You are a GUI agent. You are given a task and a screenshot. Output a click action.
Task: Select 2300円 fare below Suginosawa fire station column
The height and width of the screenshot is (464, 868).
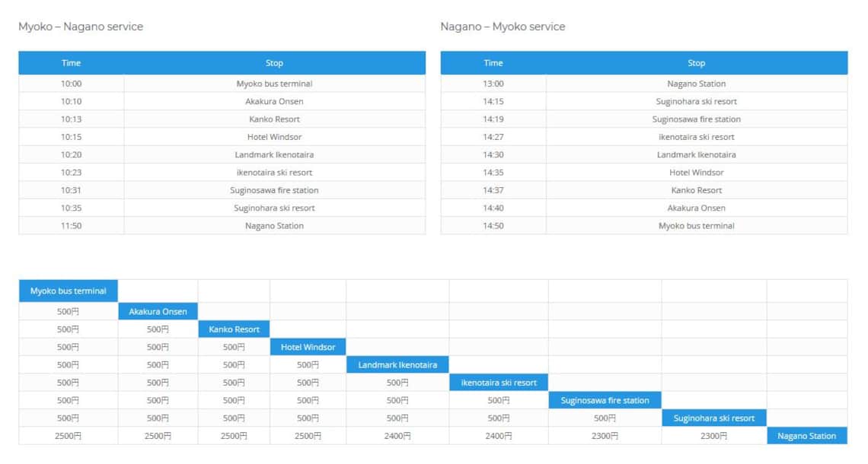(605, 435)
